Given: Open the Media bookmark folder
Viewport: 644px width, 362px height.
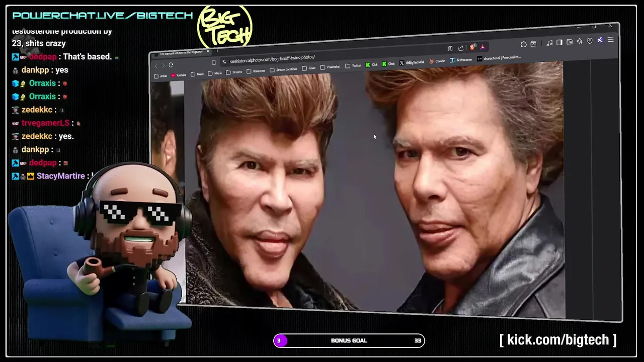Looking at the screenshot, I should tap(215, 73).
